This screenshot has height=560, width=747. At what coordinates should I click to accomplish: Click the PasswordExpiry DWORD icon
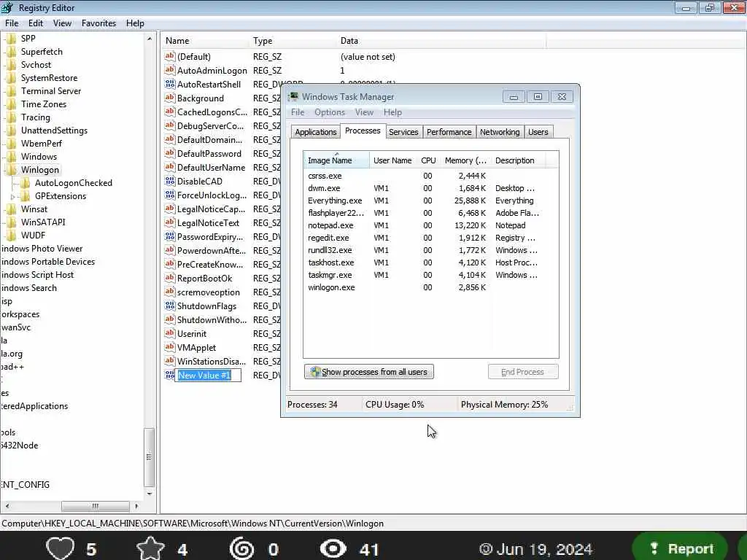click(x=169, y=236)
